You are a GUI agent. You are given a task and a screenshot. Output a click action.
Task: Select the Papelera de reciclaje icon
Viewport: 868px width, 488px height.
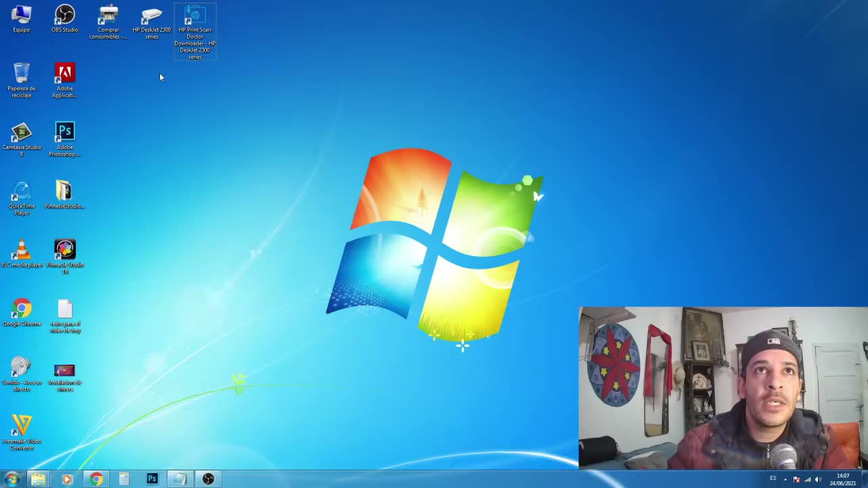click(x=21, y=81)
